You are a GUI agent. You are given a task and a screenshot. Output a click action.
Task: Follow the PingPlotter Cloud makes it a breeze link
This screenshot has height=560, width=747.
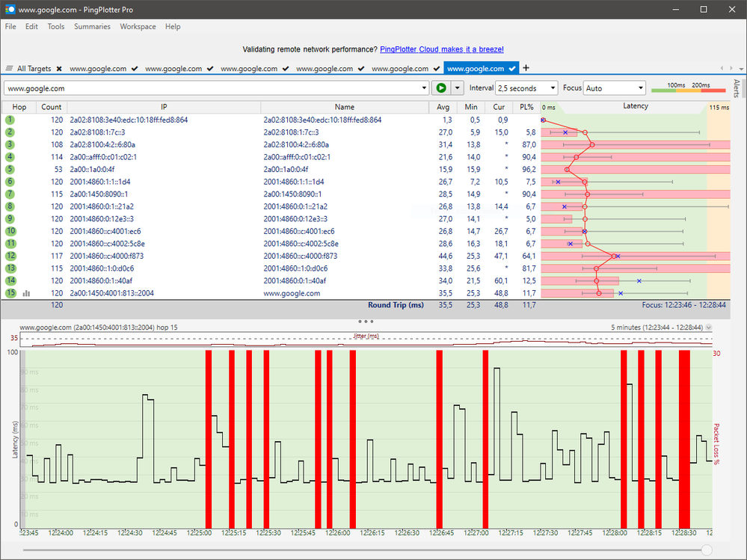[442, 49]
